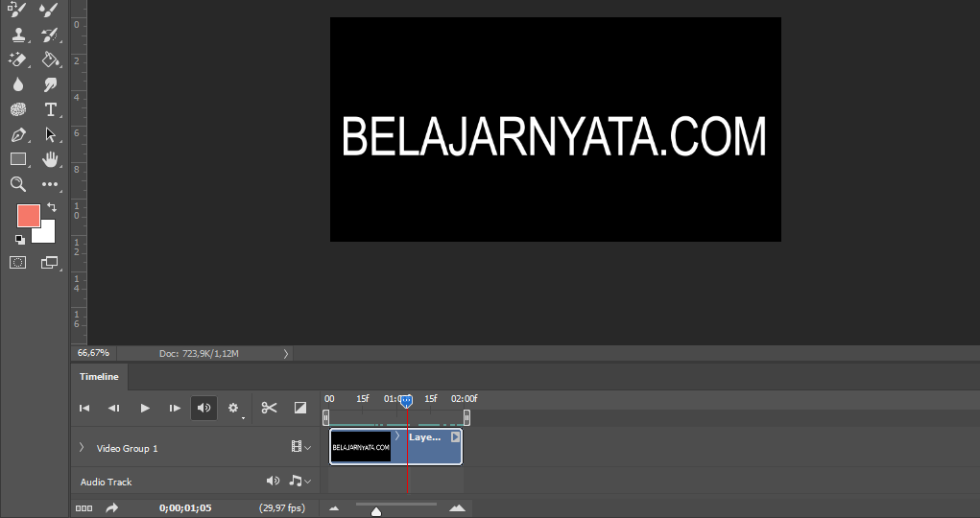Select the Pen tool
Screen dimensions: 980x518
17,135
